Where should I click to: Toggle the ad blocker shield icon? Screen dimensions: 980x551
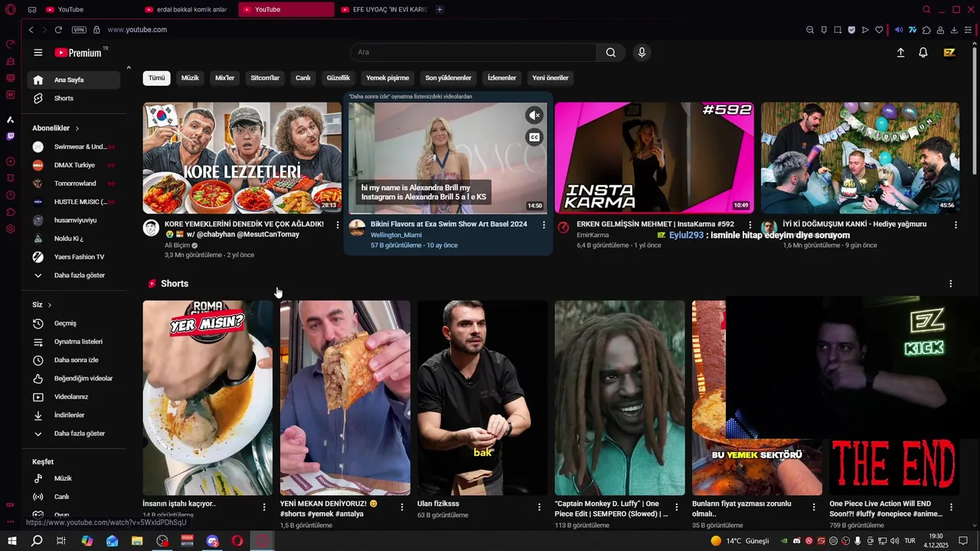[851, 30]
